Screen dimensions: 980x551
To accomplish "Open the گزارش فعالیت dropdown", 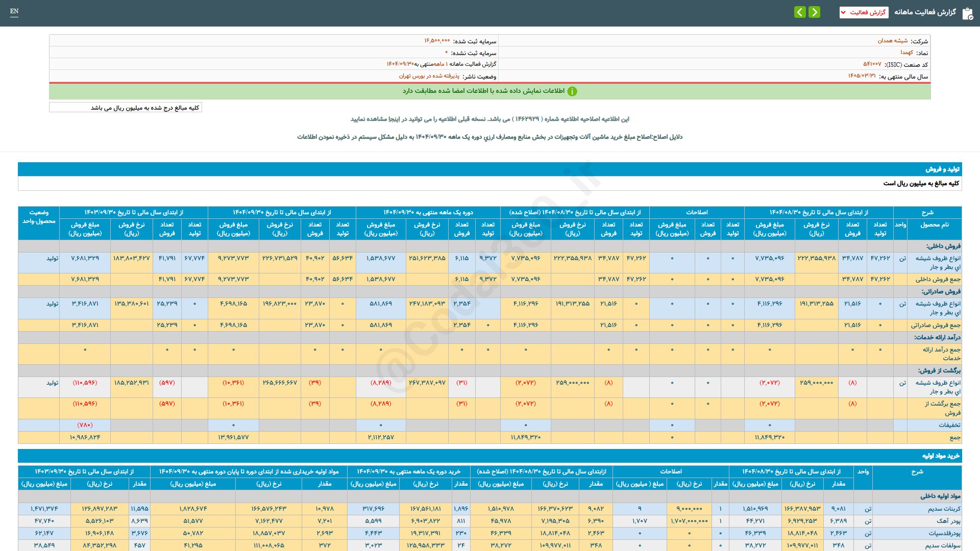I will click(x=864, y=12).
